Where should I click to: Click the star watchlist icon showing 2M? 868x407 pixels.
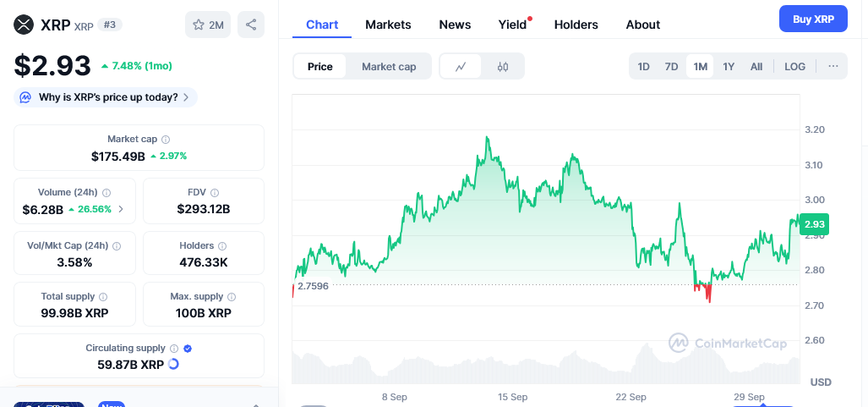208,25
